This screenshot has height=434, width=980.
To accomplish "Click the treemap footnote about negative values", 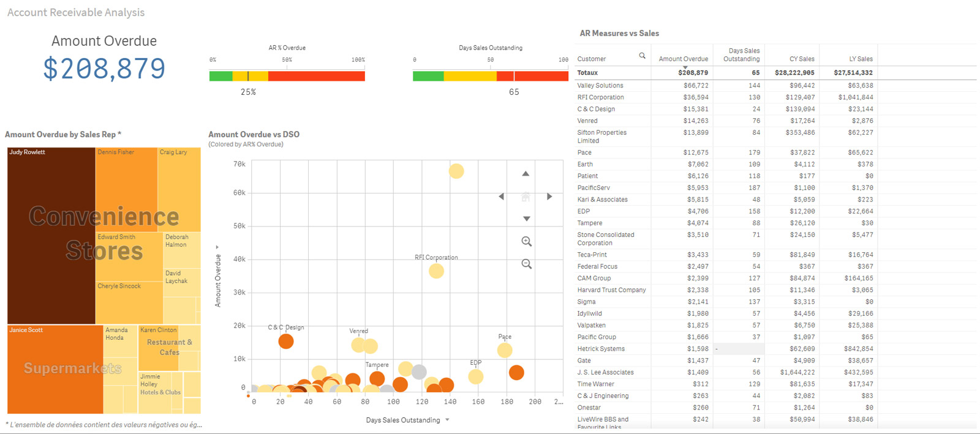I will coord(104,425).
